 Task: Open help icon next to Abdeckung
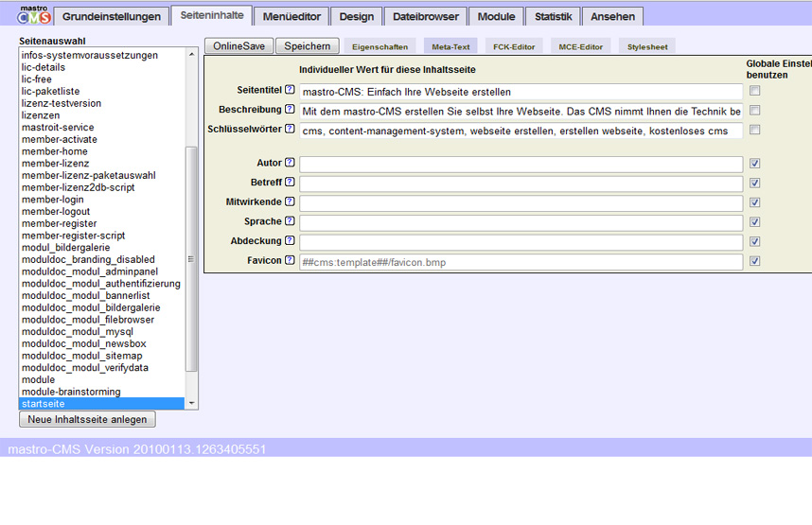pos(290,241)
